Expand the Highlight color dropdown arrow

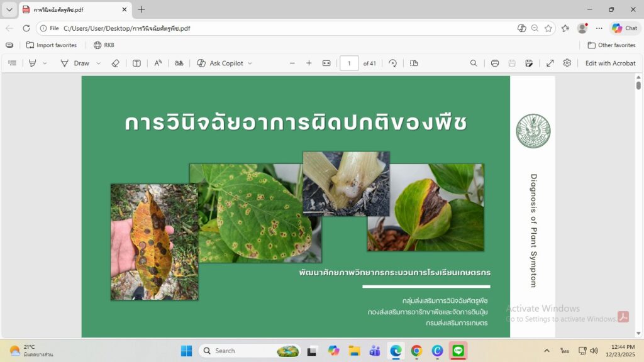click(45, 63)
